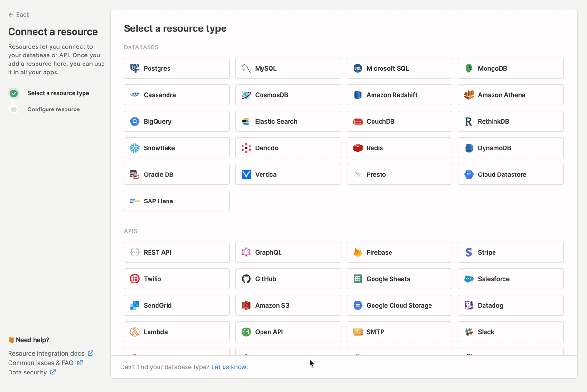The height and width of the screenshot is (392, 587).
Task: Click the Amazon Redshift icon
Action: 358,95
